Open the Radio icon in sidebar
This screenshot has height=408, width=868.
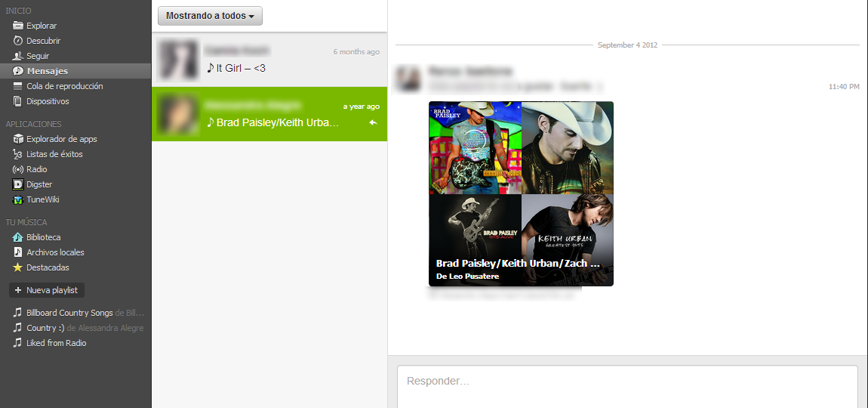tap(18, 169)
